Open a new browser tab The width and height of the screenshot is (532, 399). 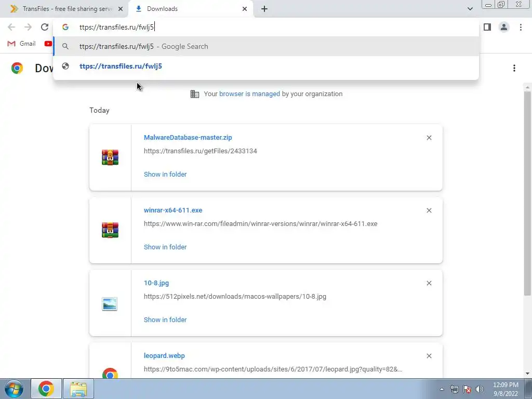click(264, 9)
